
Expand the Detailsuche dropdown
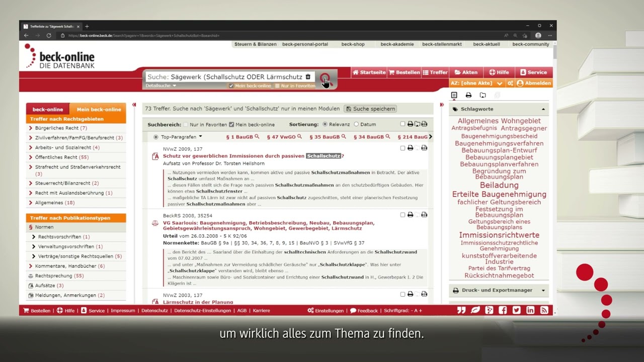161,85
